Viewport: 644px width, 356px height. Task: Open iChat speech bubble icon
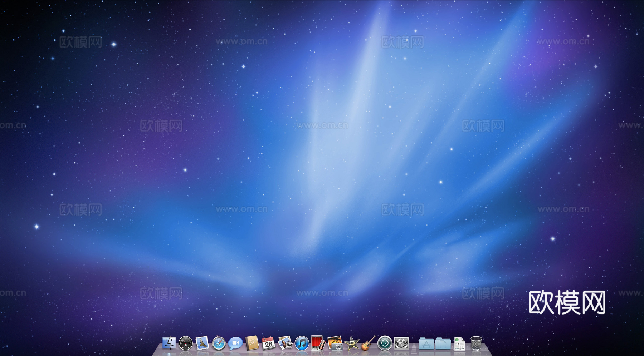tap(235, 343)
